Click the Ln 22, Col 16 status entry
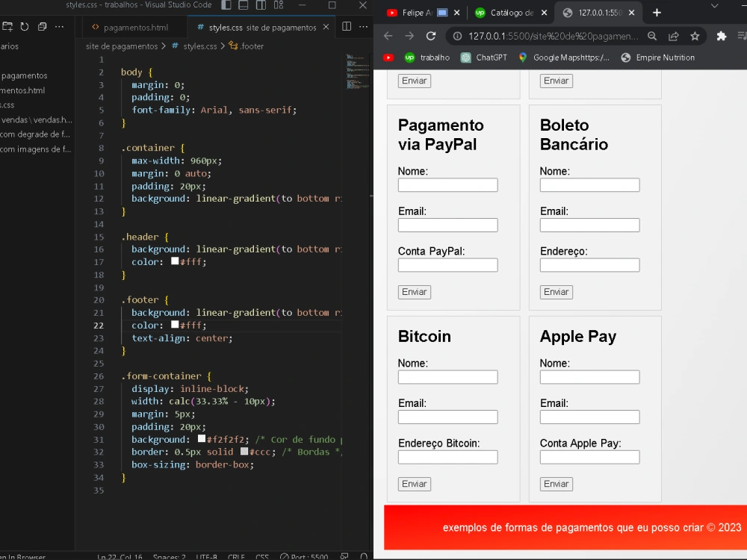This screenshot has height=560, width=747. click(x=120, y=556)
